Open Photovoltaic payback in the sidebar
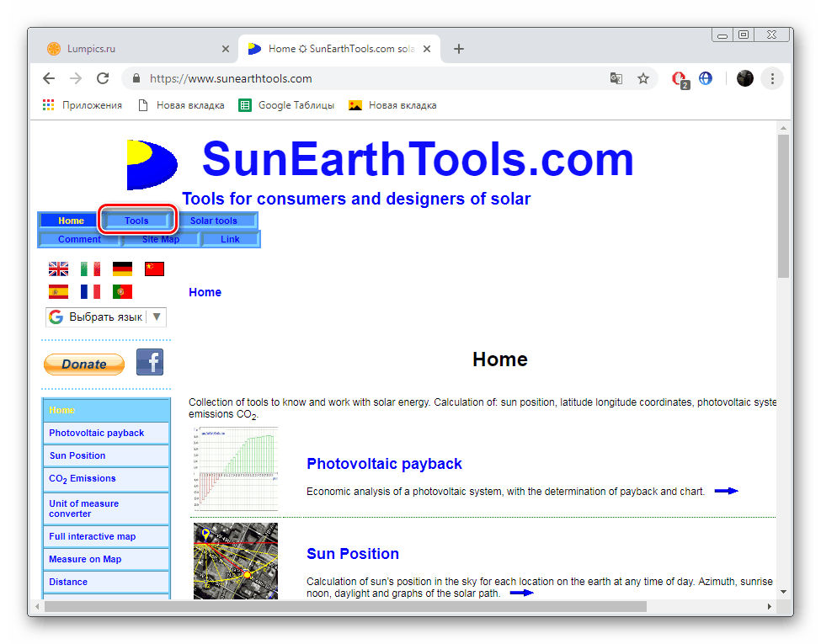This screenshot has width=821, height=644. click(106, 433)
